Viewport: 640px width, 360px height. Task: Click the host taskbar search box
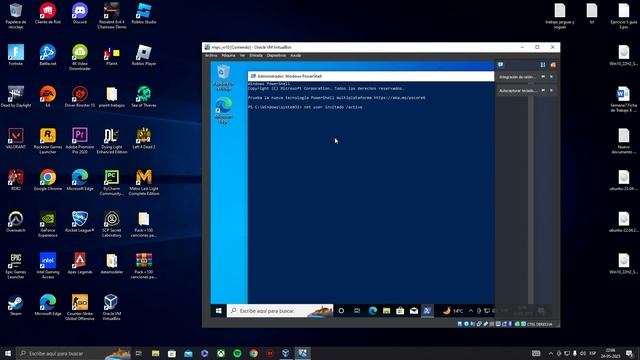pos(73,353)
